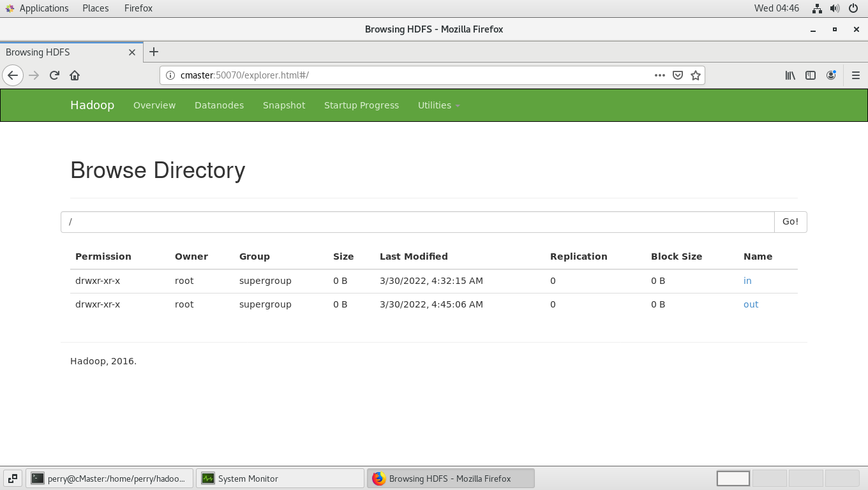Viewport: 868px width, 490px height.
Task: Click the Firefox back arrow button
Action: [13, 75]
